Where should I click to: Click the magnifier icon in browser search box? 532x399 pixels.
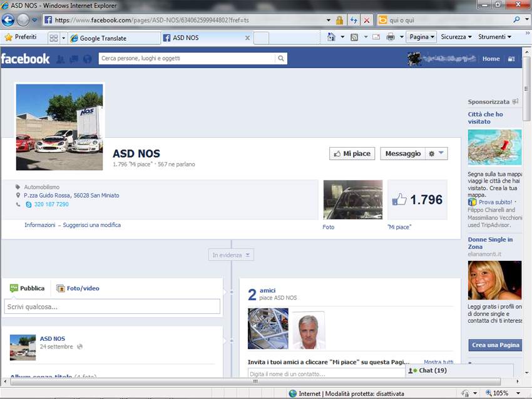click(x=516, y=19)
